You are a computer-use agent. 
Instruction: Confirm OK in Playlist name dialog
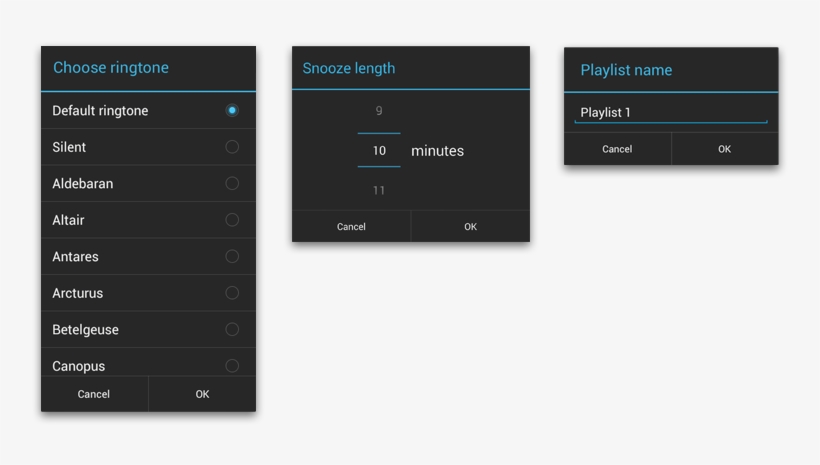[x=725, y=149]
